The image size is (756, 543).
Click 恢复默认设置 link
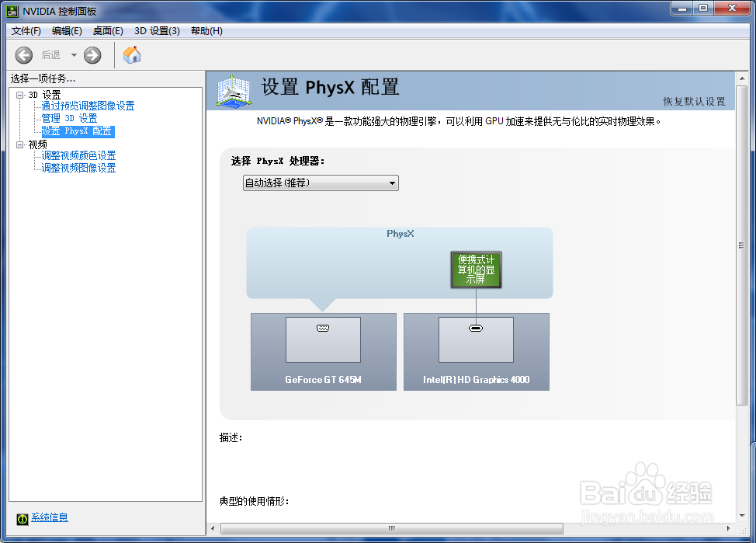[x=694, y=101]
